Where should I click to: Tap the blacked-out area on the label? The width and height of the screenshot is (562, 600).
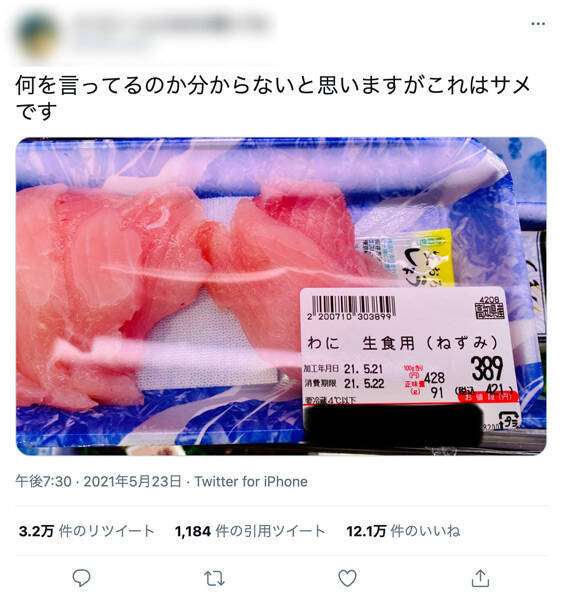tap(394, 426)
